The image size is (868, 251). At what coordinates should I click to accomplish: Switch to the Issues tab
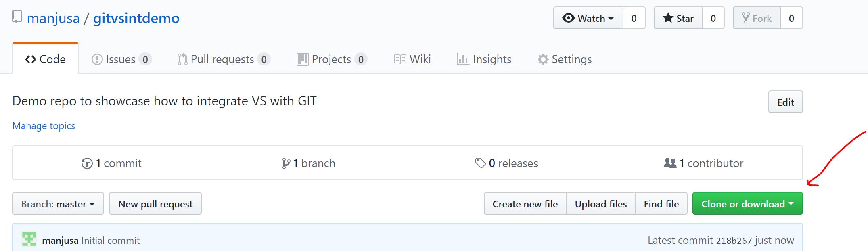pos(121,59)
